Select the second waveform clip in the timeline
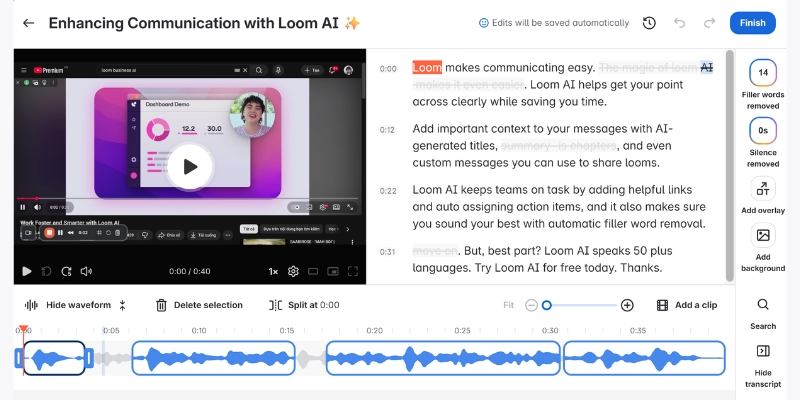The image size is (800, 400). click(x=213, y=358)
